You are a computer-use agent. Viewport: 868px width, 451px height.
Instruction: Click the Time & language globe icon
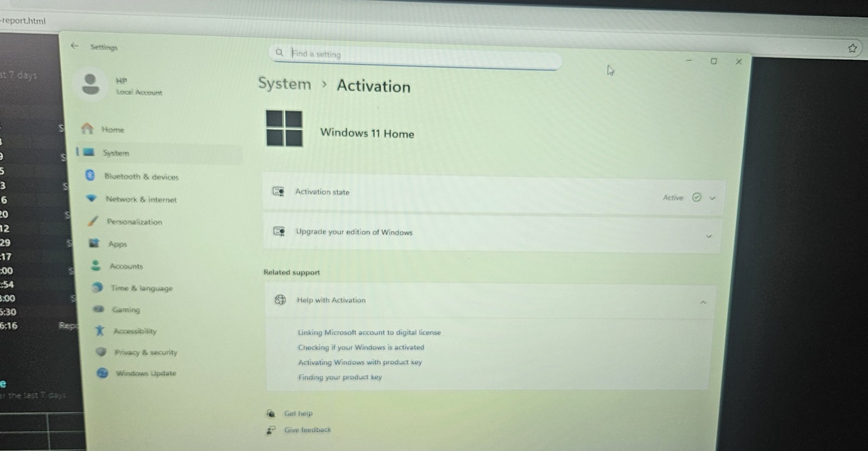98,287
